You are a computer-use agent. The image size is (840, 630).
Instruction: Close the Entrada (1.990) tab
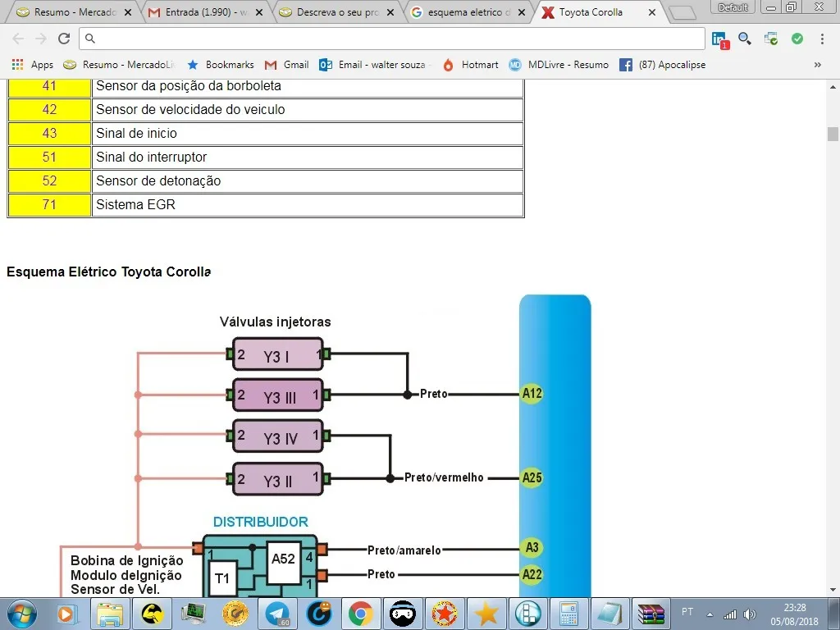click(258, 12)
